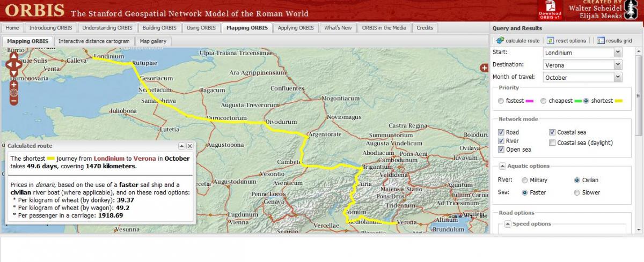This screenshot has height=262, width=644.
Task: Click Verona label on the map
Action: [x=407, y=222]
